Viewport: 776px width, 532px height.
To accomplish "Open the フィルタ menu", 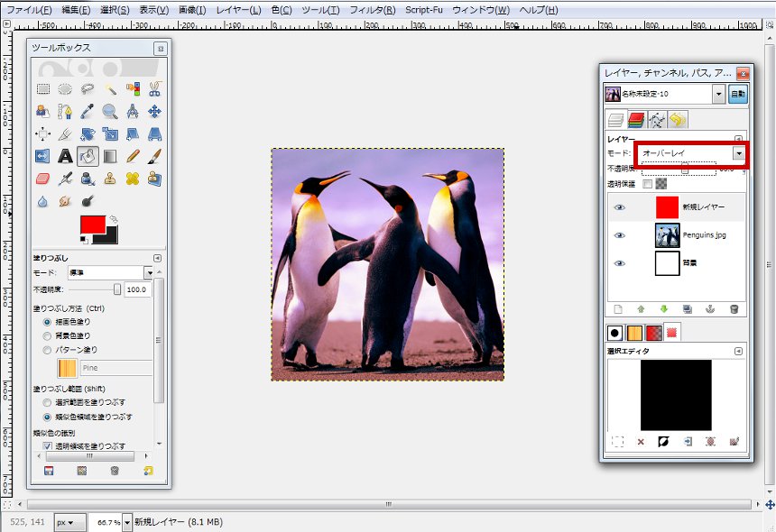I will coord(373,10).
